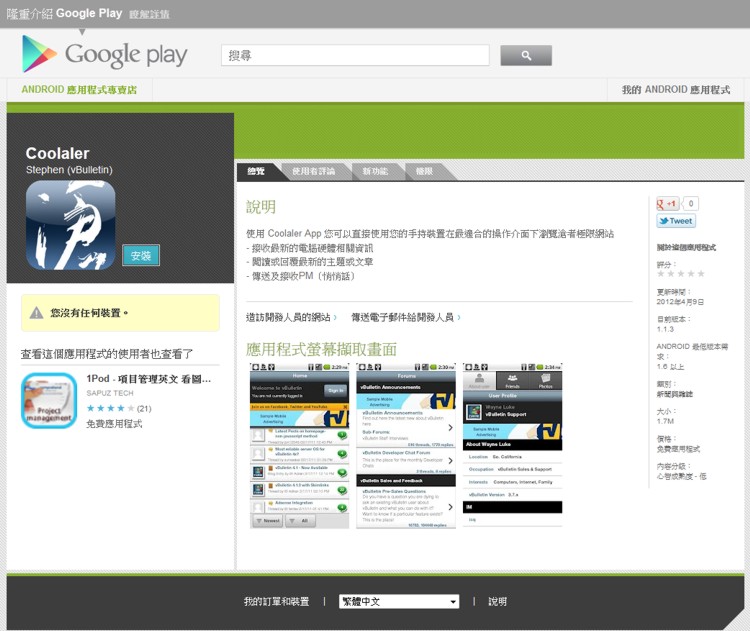Click the 2012年4月9日 update date
This screenshot has height=631, width=750.
(680, 302)
